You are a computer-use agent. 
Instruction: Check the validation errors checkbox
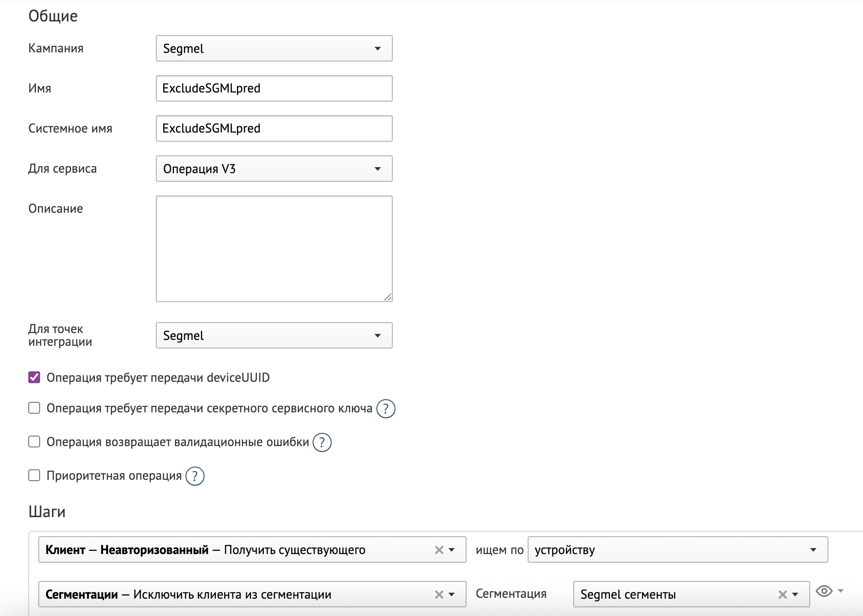click(x=34, y=441)
